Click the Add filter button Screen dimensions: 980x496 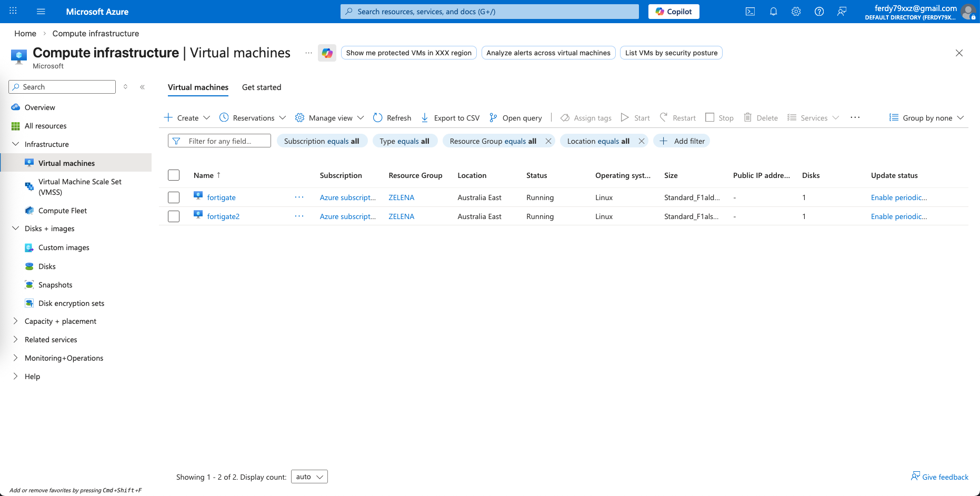point(682,141)
